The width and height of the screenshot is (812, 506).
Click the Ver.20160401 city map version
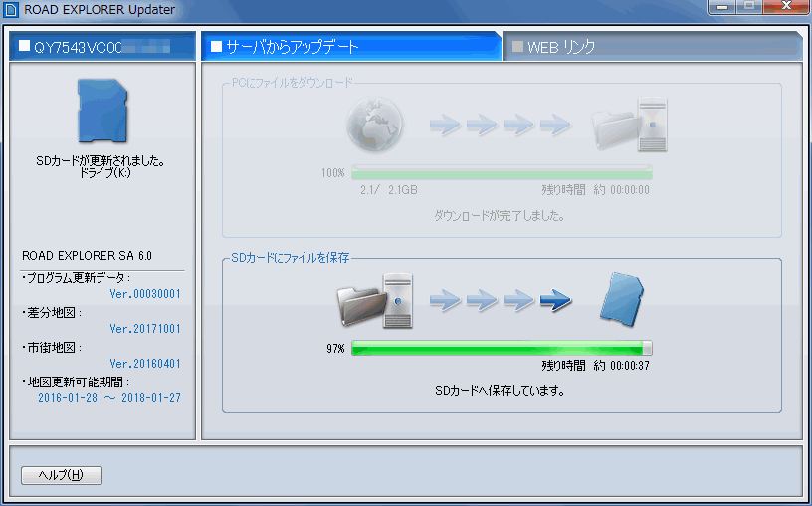pos(145,364)
